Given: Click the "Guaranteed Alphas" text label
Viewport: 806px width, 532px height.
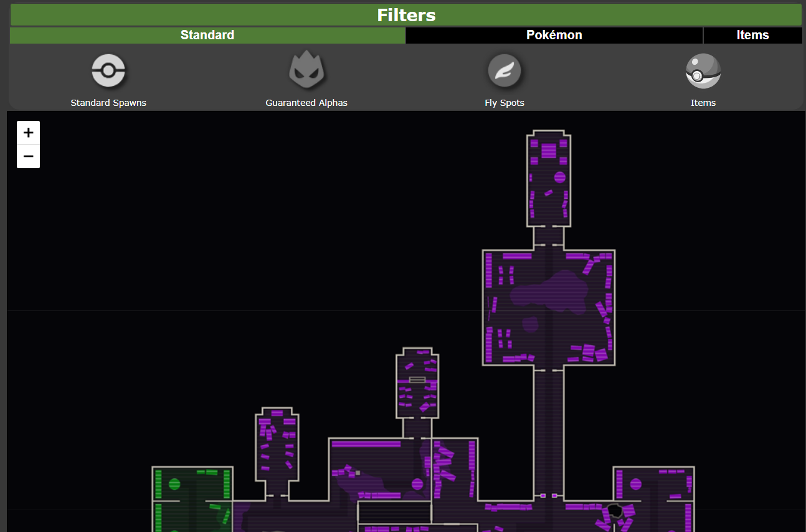Looking at the screenshot, I should click(306, 103).
